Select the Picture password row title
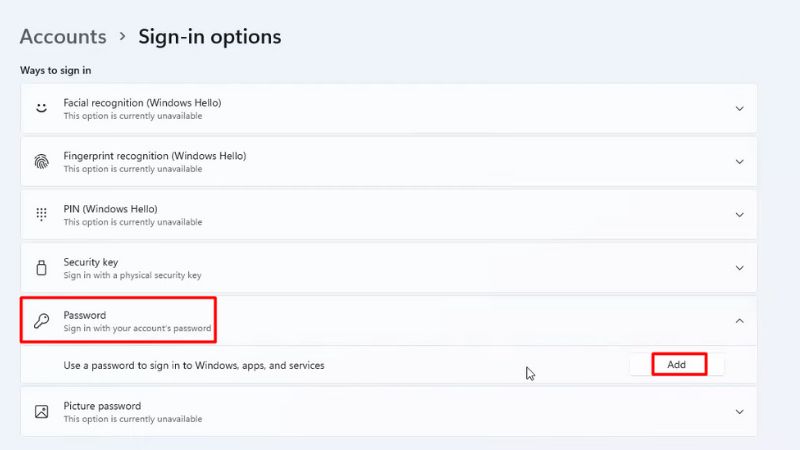The width and height of the screenshot is (800, 450). point(102,406)
